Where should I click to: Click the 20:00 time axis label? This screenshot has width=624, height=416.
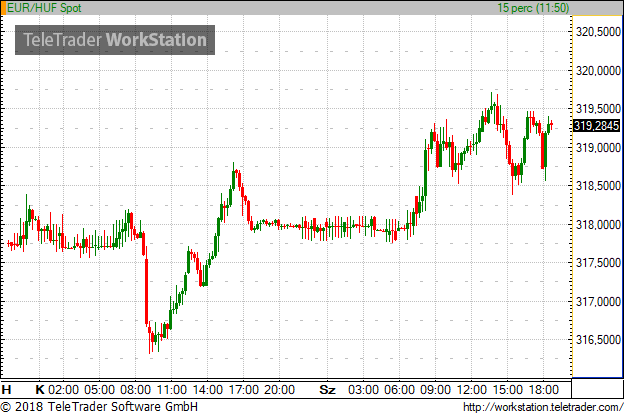pyautogui.click(x=280, y=389)
